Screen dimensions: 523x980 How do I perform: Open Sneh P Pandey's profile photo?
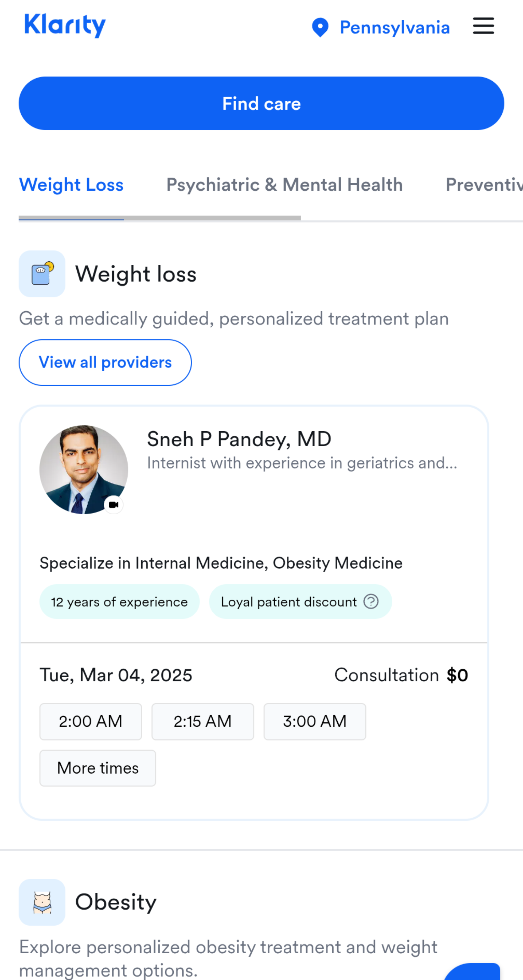(84, 470)
